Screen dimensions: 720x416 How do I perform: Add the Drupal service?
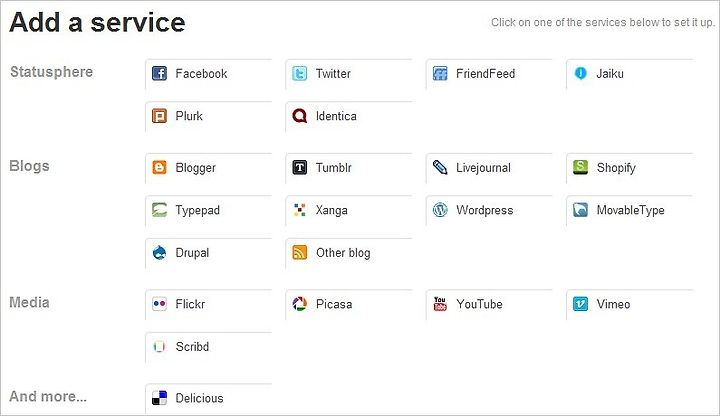tap(209, 253)
